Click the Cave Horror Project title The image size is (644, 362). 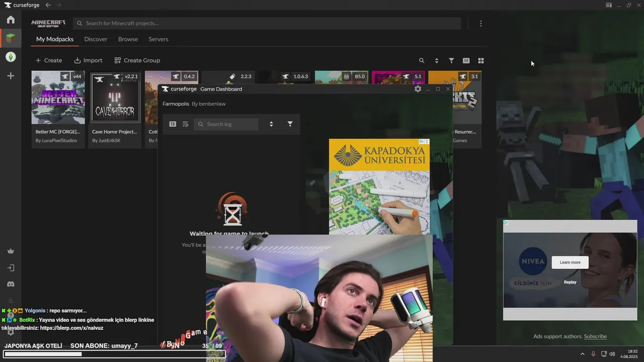tap(114, 132)
